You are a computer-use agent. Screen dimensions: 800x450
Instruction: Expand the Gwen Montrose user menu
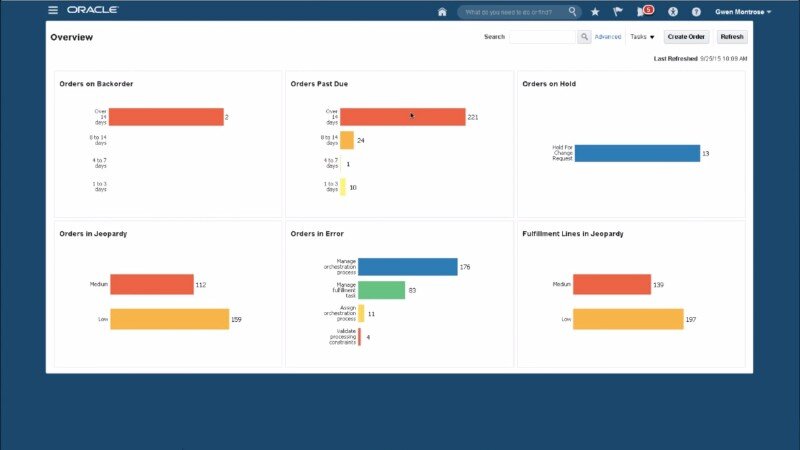coord(743,11)
